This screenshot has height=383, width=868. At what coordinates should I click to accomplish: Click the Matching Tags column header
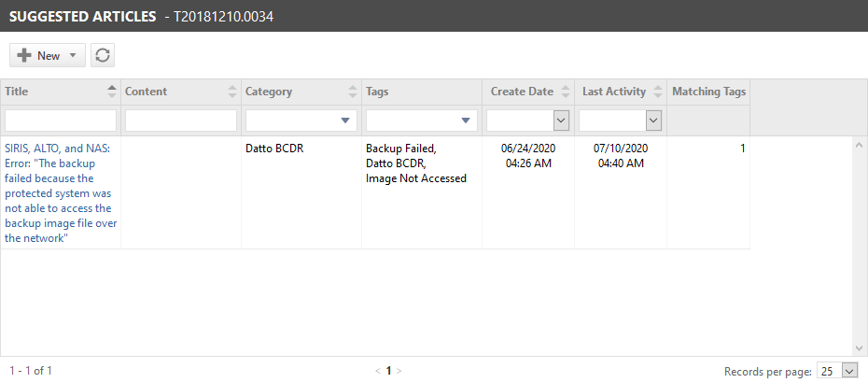point(708,92)
